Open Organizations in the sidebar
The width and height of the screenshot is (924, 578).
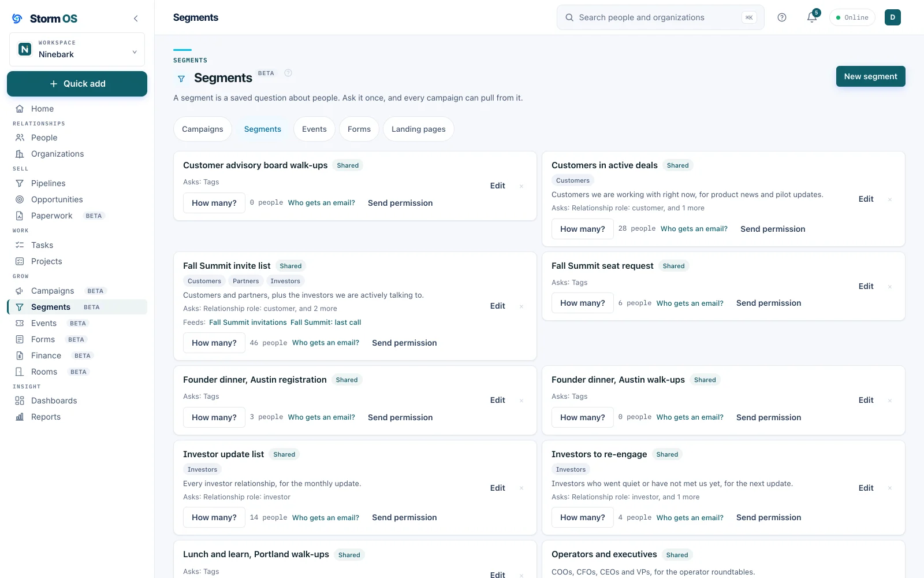[77, 154]
